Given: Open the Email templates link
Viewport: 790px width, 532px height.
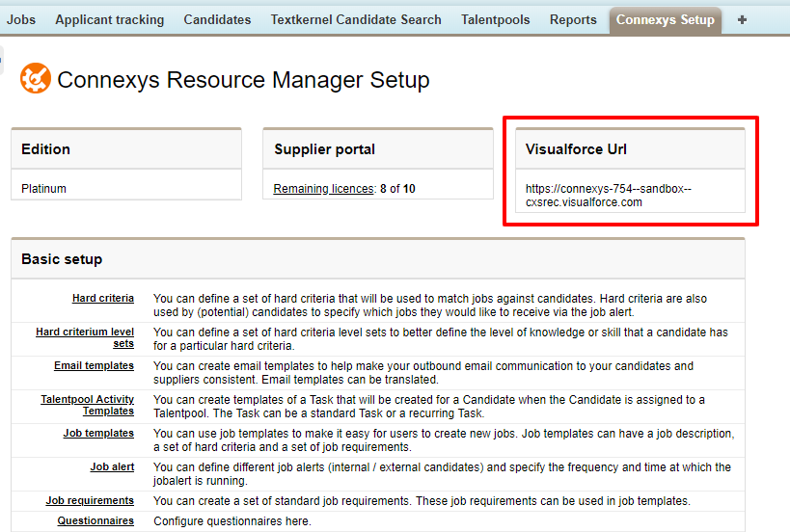Looking at the screenshot, I should point(94,365).
